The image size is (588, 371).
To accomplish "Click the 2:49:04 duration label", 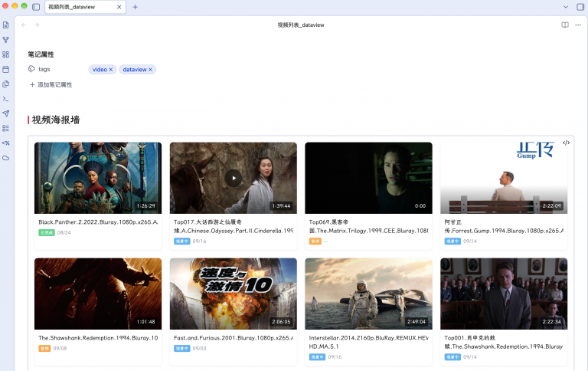I will [416, 321].
